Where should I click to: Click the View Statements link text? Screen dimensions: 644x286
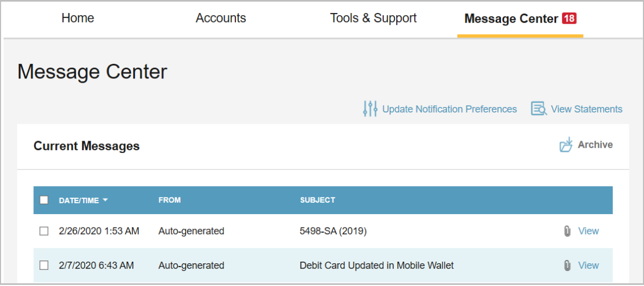(x=586, y=109)
